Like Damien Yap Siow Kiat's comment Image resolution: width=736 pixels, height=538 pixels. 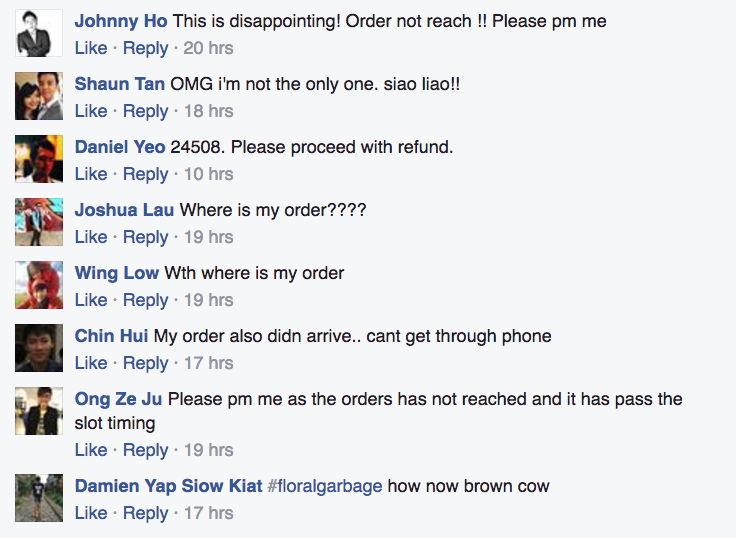tap(91, 513)
